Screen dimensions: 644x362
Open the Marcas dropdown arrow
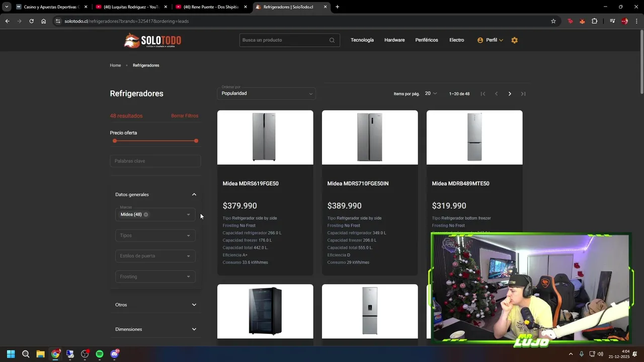pyautogui.click(x=189, y=215)
